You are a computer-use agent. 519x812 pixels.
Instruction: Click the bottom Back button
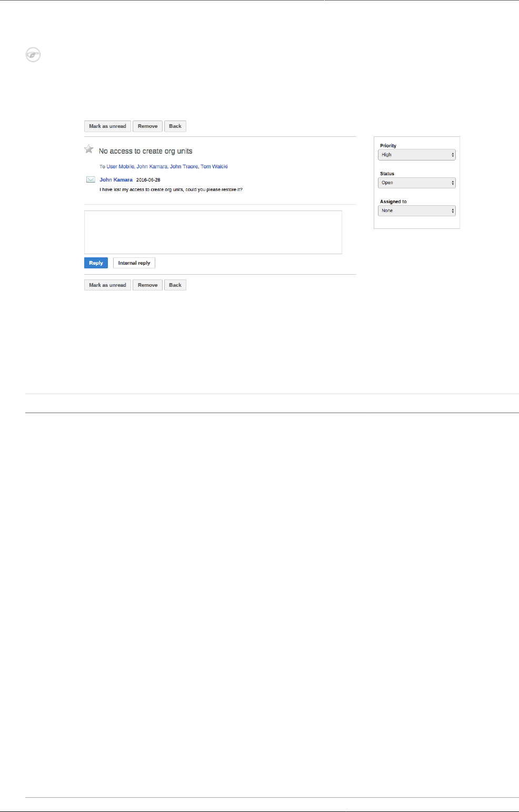tap(175, 285)
